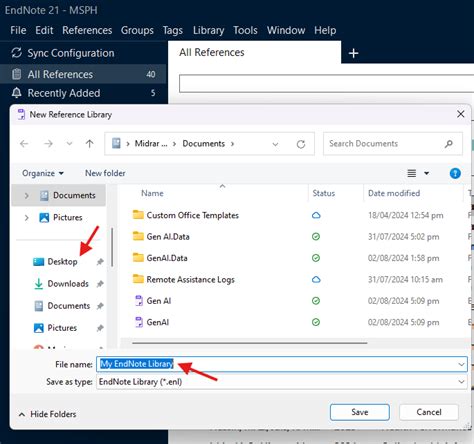Click the 31/07/2024 5:02 pm date cell
The width and height of the screenshot is (474, 444).
point(403,237)
